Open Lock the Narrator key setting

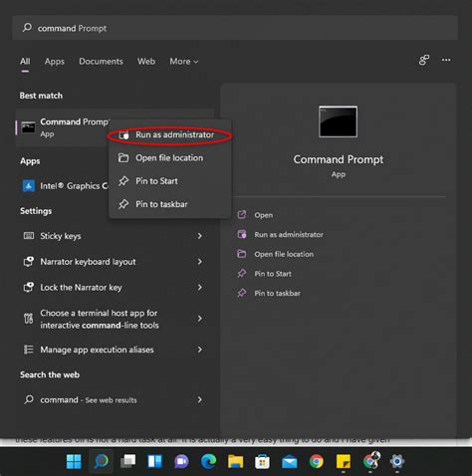point(115,288)
